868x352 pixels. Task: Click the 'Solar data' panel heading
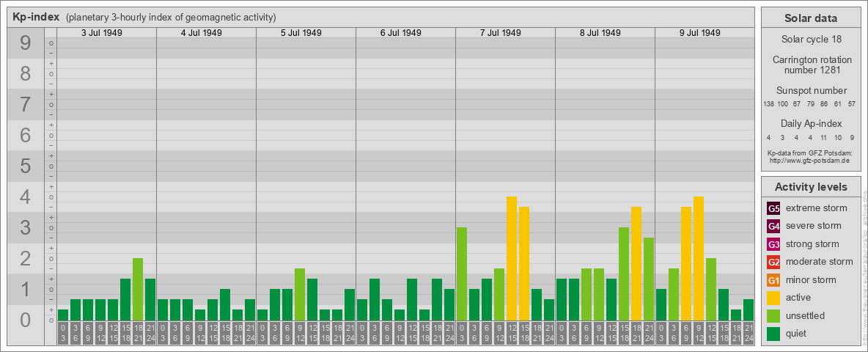tap(810, 18)
